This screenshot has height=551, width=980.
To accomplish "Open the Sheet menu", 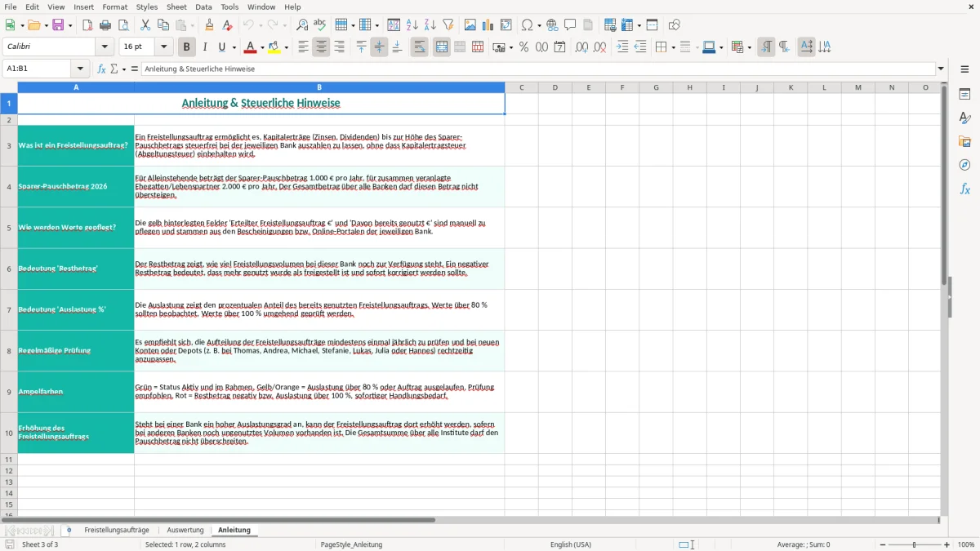I will 176,7.
